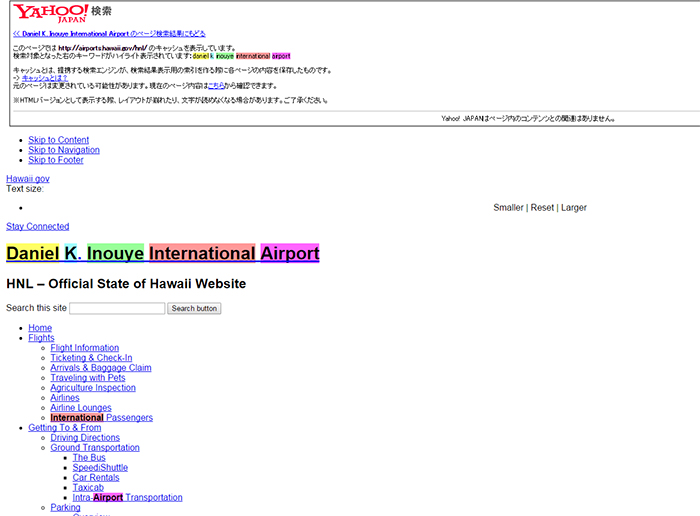700x516 pixels.
Task: Click the Skip to Content link
Action: point(58,140)
